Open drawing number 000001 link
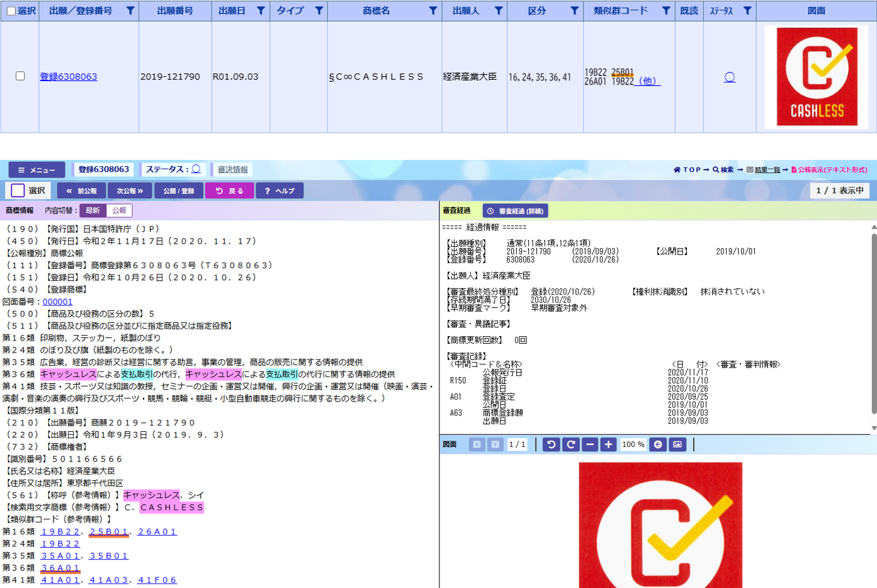Viewport: 877px width, 588px height. [x=57, y=302]
